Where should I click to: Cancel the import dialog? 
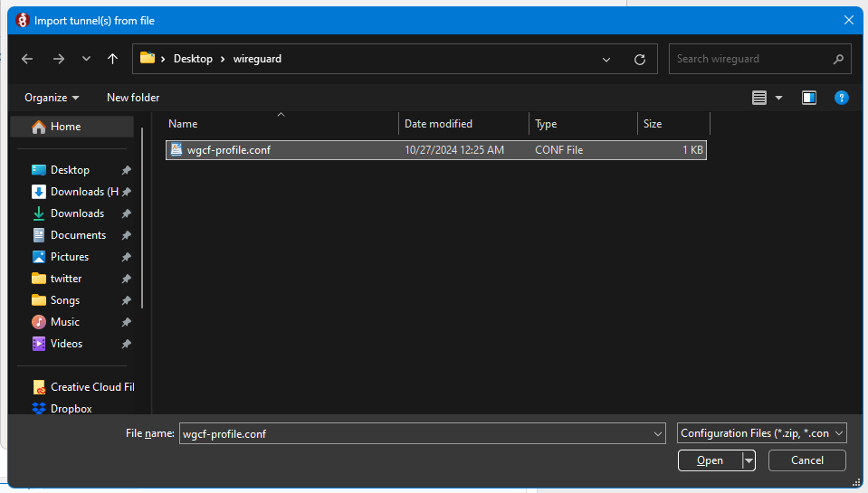tap(807, 460)
